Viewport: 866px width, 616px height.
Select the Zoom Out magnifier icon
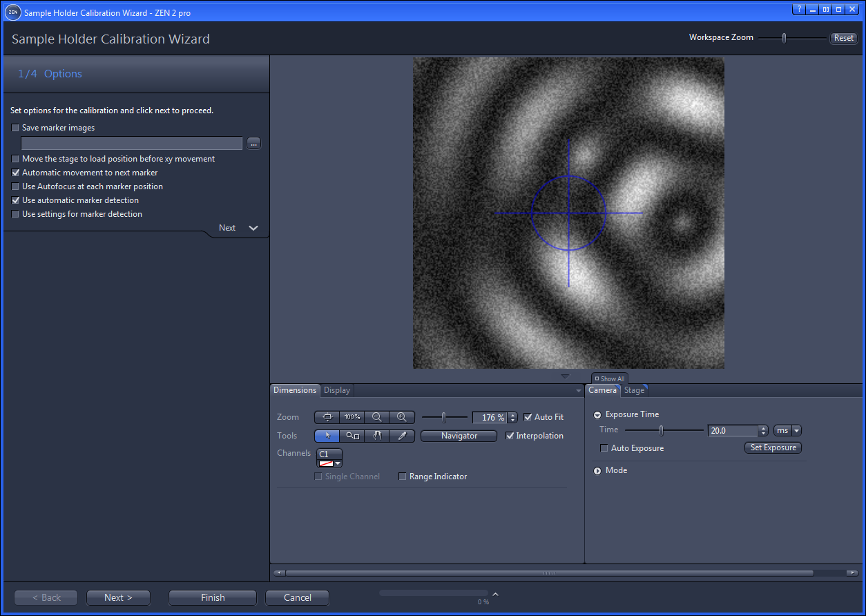tap(376, 416)
